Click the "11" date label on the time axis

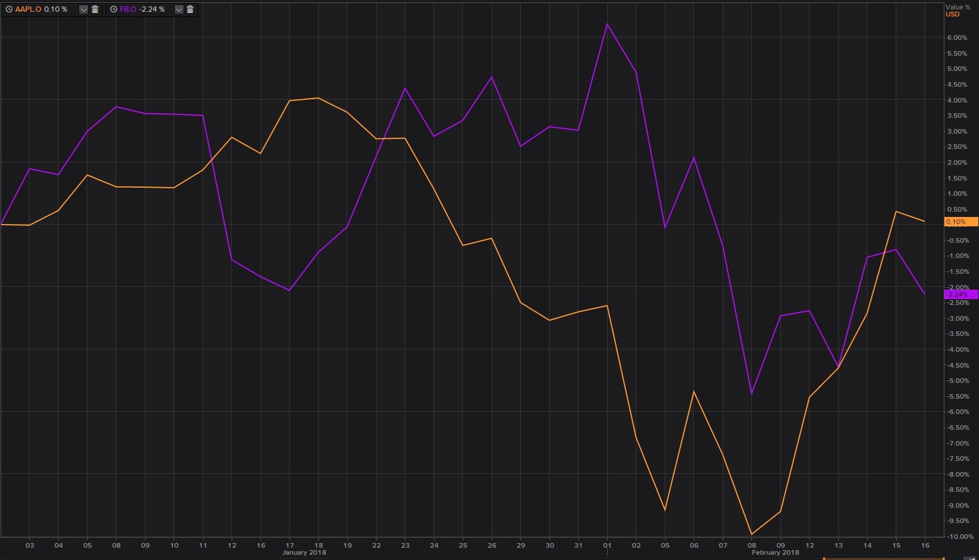pos(203,545)
